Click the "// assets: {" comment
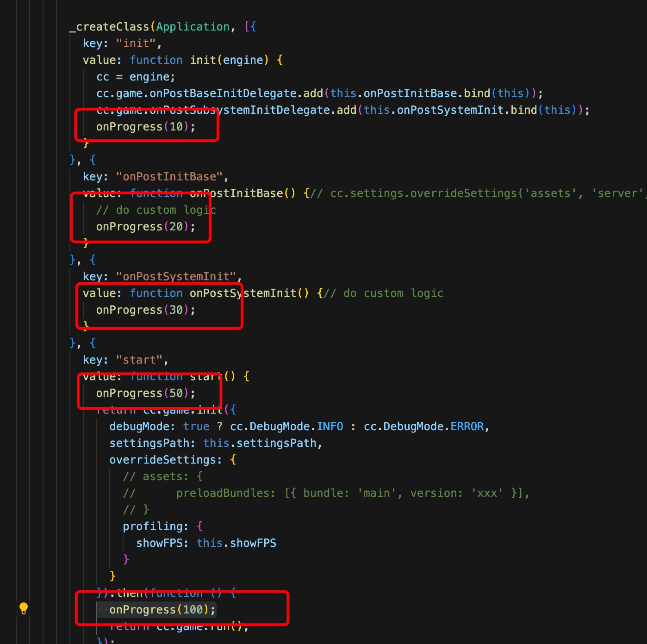 (x=162, y=477)
